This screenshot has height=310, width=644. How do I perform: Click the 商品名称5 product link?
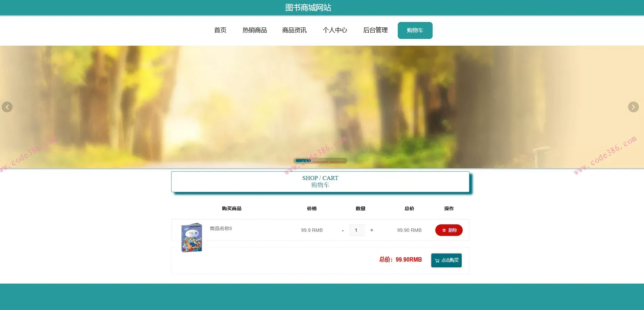click(220, 229)
